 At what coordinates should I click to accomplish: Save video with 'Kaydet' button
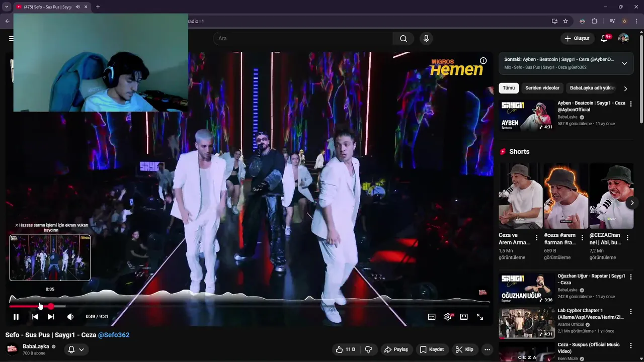[432, 349]
